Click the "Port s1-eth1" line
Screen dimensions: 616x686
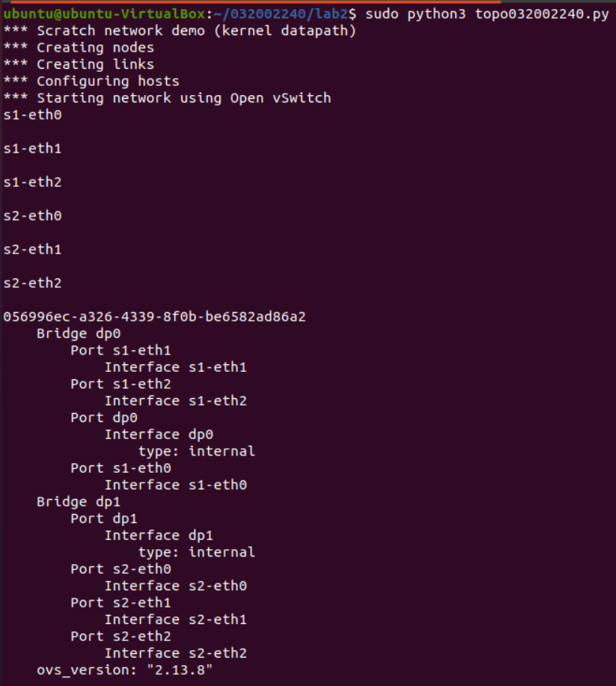pyautogui.click(x=121, y=350)
